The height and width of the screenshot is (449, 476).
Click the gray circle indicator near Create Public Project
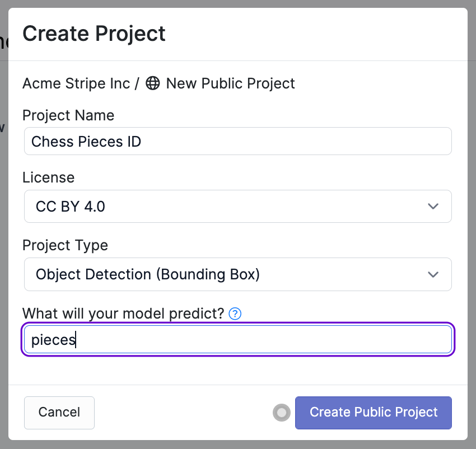(281, 412)
